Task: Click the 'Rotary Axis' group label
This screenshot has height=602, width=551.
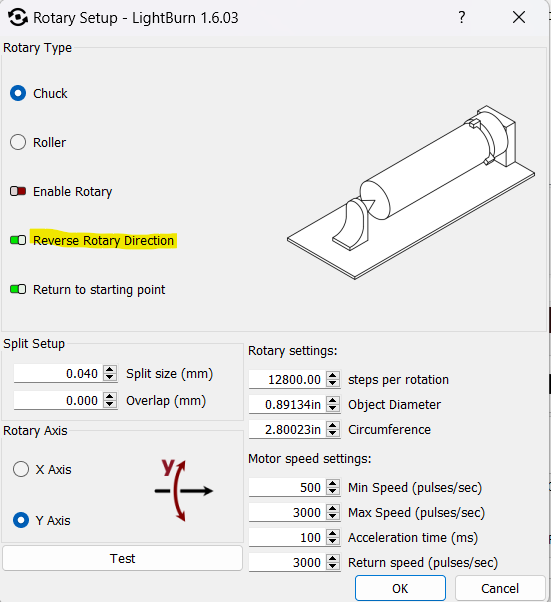Action: [35, 430]
